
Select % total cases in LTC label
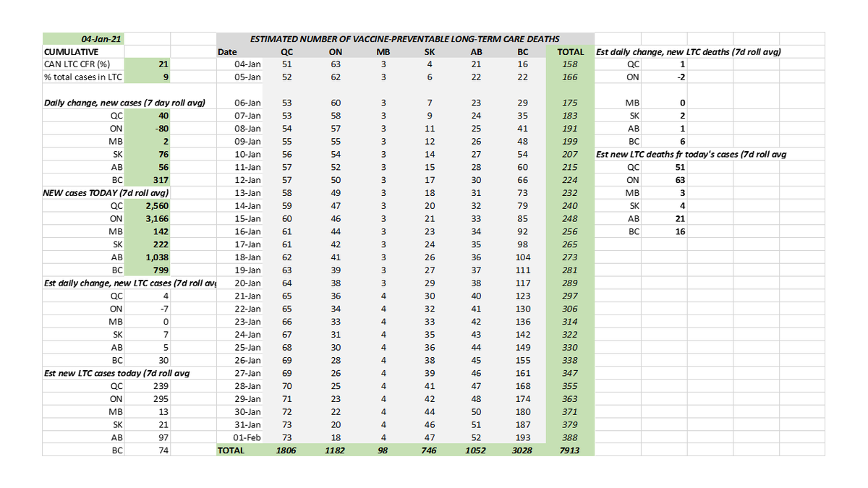pos(83,77)
